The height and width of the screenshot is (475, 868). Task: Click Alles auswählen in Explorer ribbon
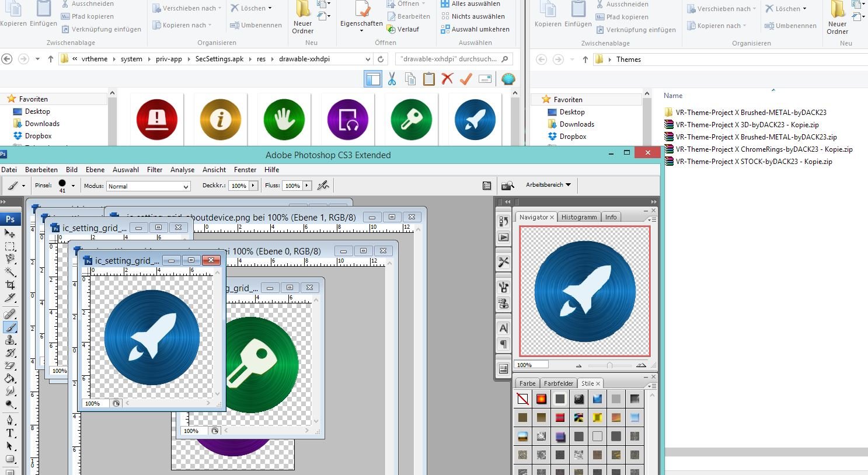470,4
